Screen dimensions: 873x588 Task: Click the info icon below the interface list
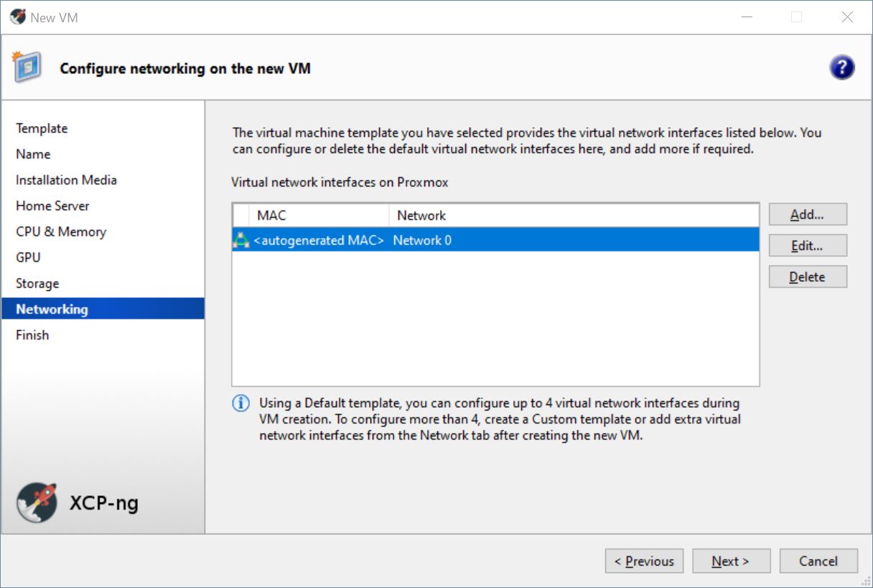[x=241, y=403]
